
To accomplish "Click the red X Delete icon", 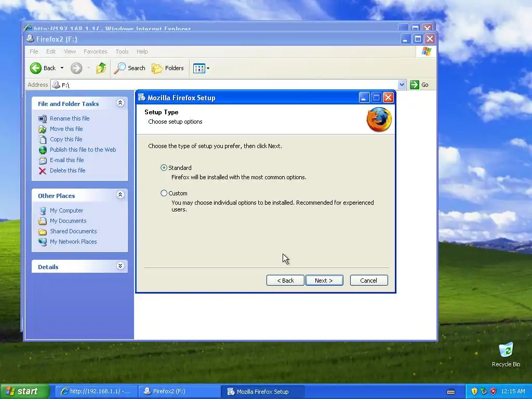I will point(43,170).
